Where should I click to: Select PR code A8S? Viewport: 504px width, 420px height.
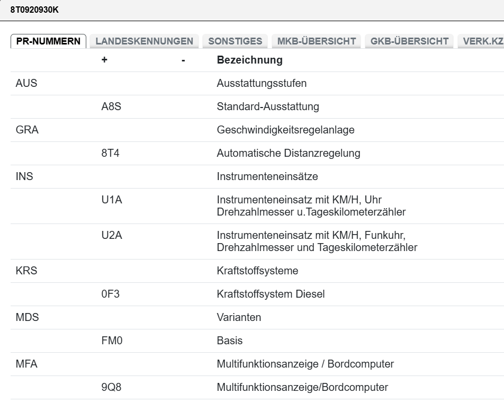click(111, 106)
